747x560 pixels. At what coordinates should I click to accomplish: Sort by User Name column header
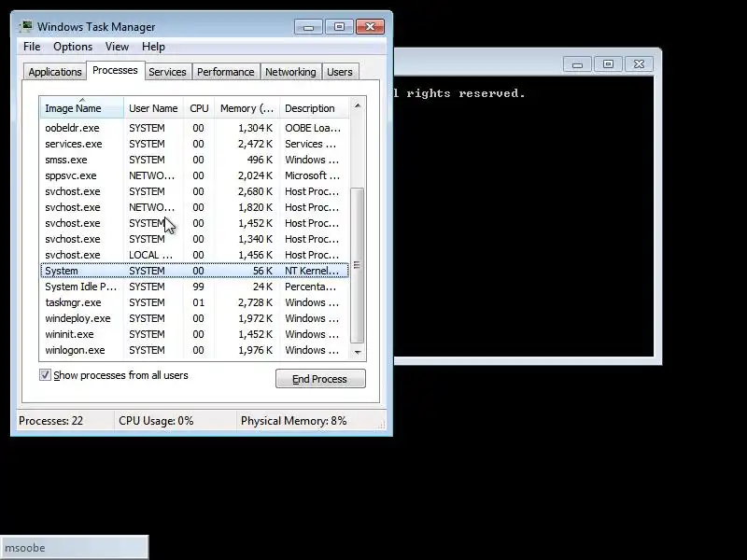pos(153,108)
